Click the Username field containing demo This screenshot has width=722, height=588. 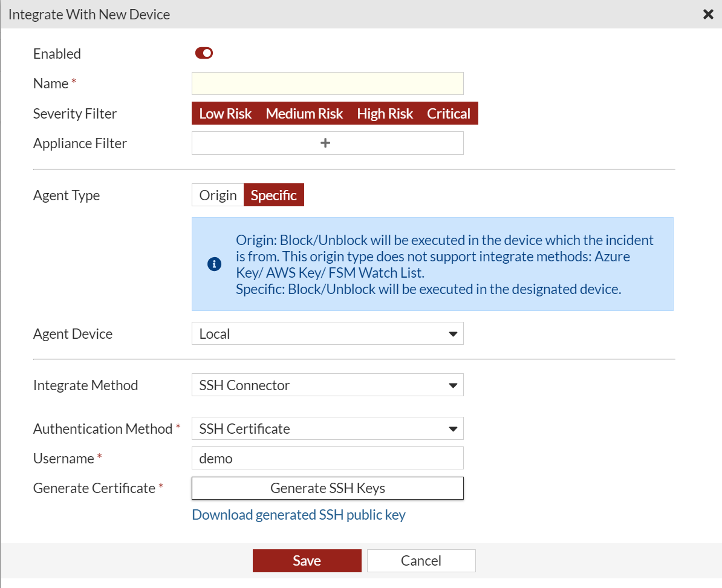coord(327,459)
